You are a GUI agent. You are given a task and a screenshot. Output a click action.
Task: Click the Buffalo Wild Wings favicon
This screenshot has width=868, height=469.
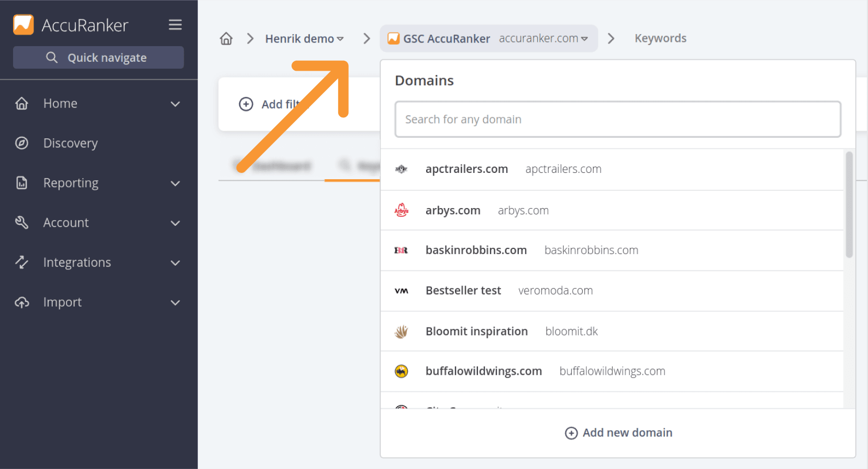[401, 371]
